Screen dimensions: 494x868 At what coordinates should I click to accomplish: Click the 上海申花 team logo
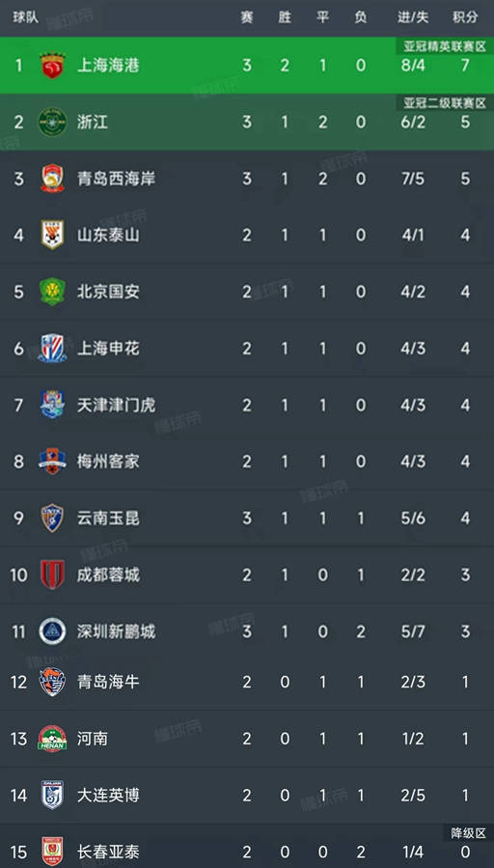point(52,349)
